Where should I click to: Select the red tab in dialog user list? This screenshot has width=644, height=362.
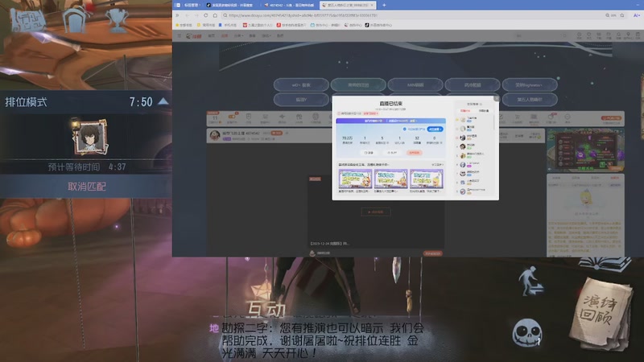[465, 111]
